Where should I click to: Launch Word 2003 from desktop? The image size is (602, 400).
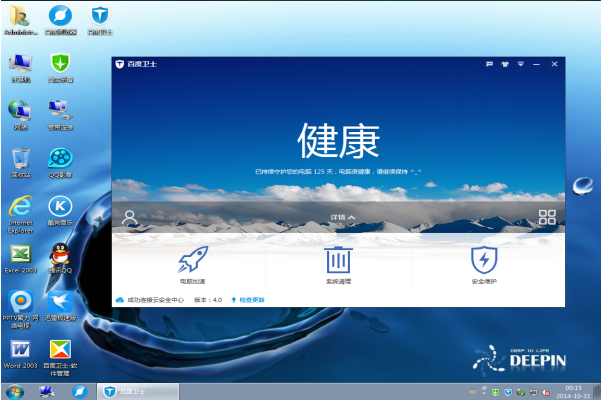(21, 354)
